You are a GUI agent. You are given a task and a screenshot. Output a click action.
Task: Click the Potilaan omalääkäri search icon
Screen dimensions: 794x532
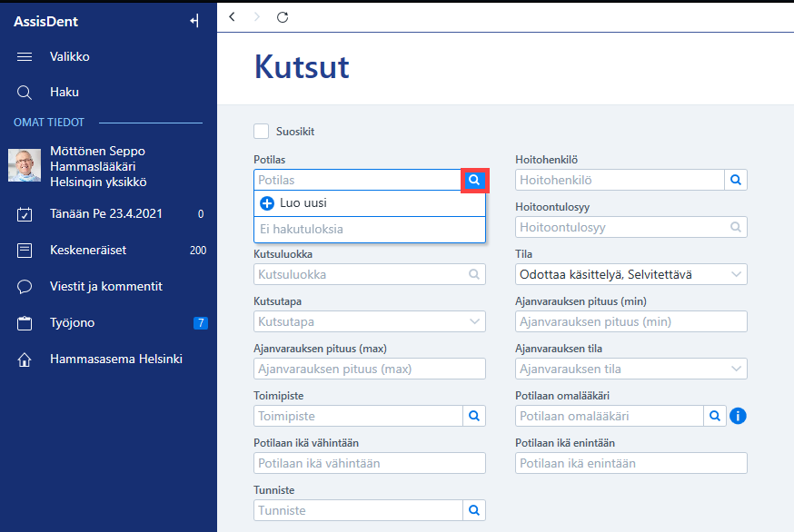click(x=715, y=416)
